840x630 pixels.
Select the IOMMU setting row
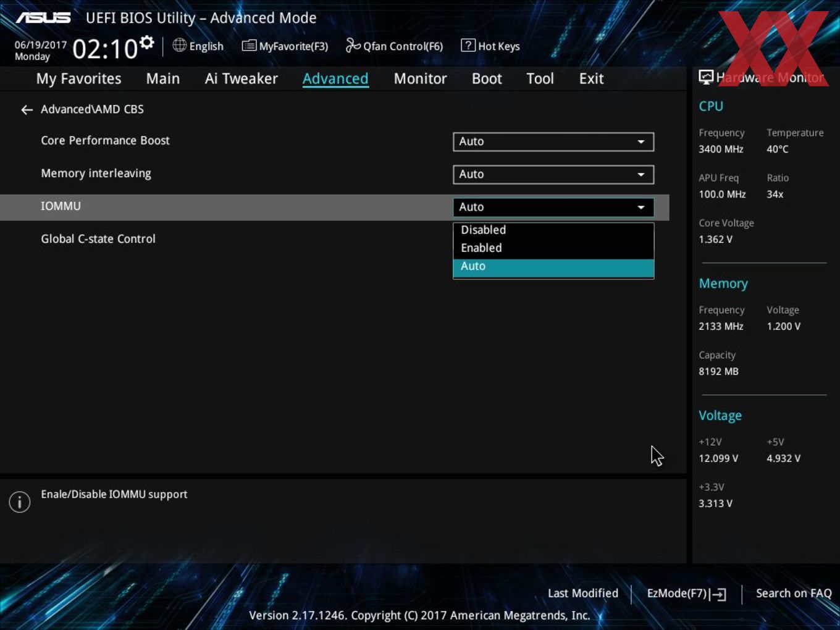334,207
